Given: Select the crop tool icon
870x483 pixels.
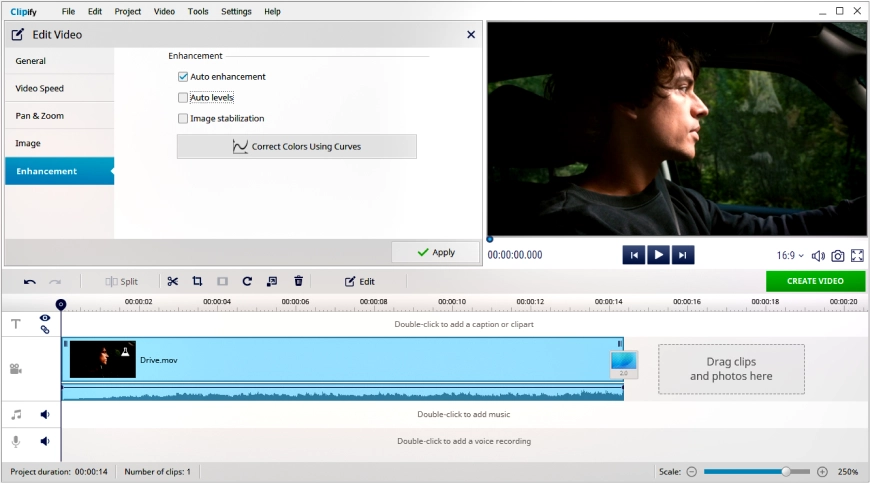Looking at the screenshot, I should (197, 281).
